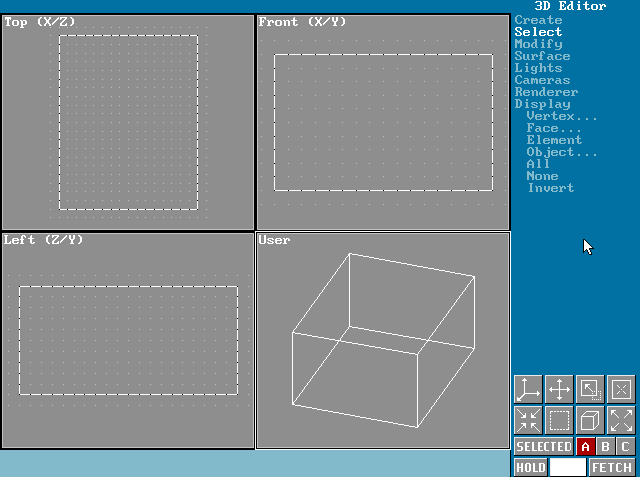
Task: Expand the Vertex... submenu
Action: tap(562, 116)
